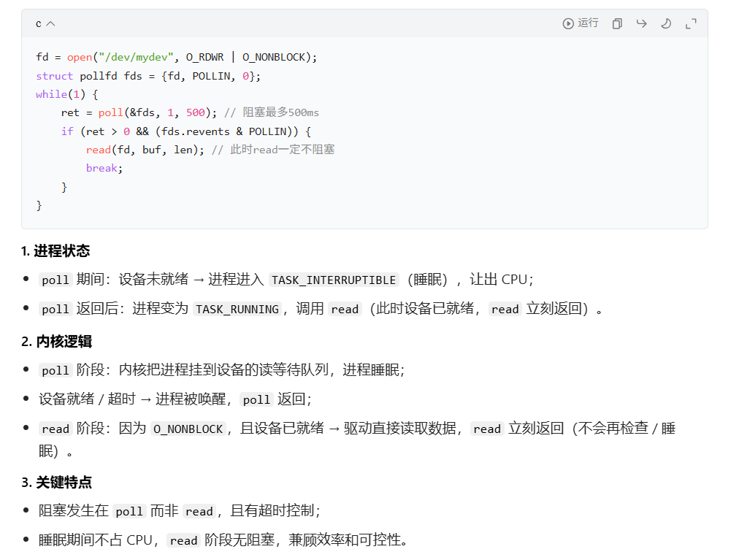The height and width of the screenshot is (560, 747).
Task: Click the TASK_RUNNING inline code
Action: pyautogui.click(x=237, y=309)
